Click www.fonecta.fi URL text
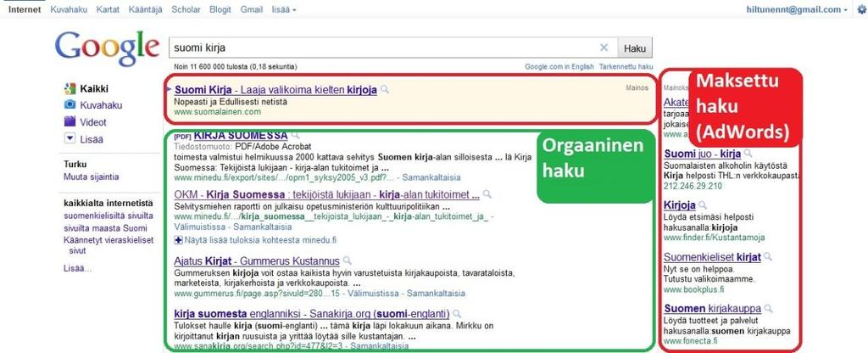The width and height of the screenshot is (868, 353). [x=690, y=341]
